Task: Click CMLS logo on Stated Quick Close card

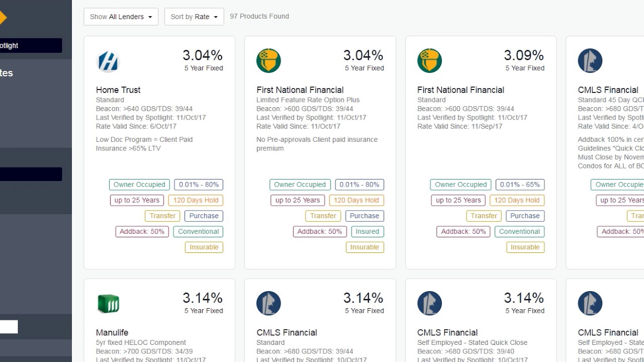Action: [429, 304]
